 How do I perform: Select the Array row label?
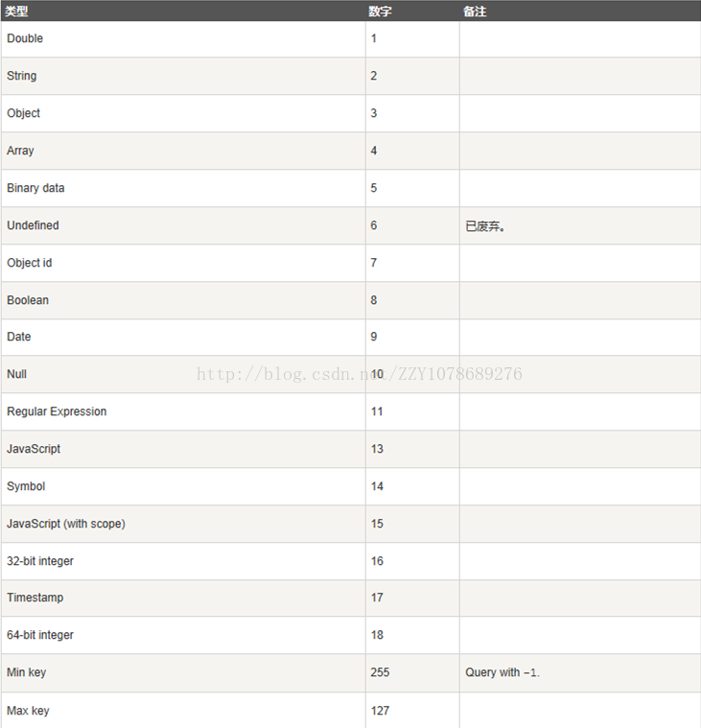coord(20,151)
